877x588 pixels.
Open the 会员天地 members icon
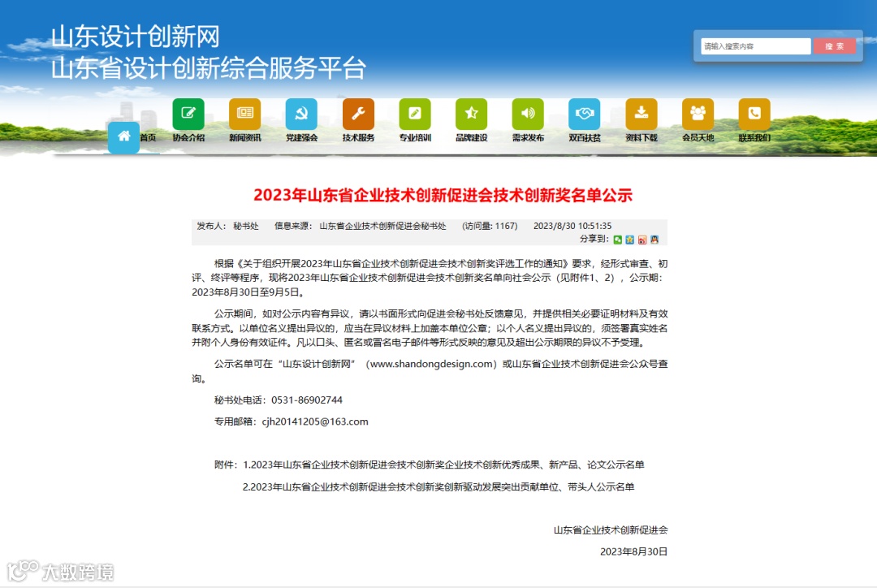tap(698, 114)
